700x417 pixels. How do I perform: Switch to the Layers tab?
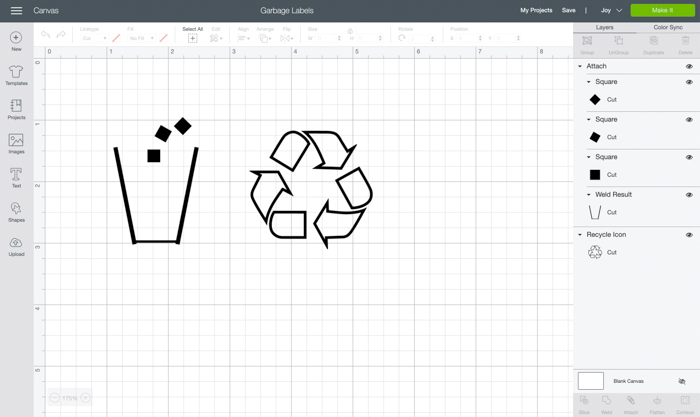point(604,27)
